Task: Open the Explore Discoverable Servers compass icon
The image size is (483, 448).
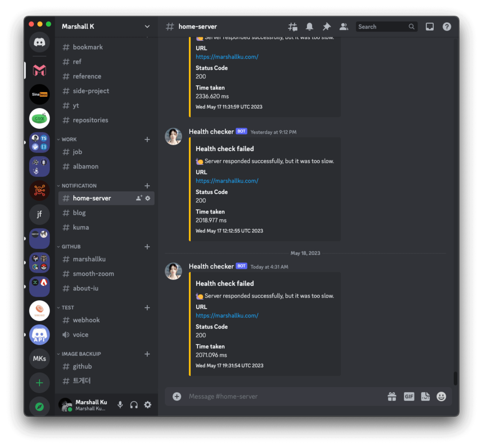Action: click(x=39, y=407)
